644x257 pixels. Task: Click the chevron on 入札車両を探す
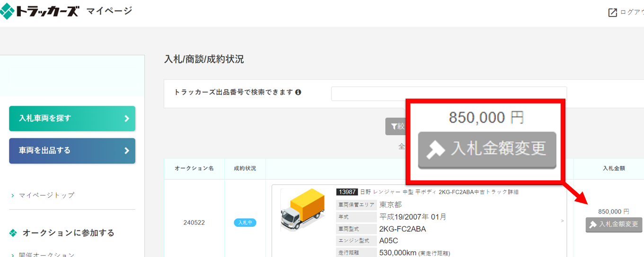[126, 119]
